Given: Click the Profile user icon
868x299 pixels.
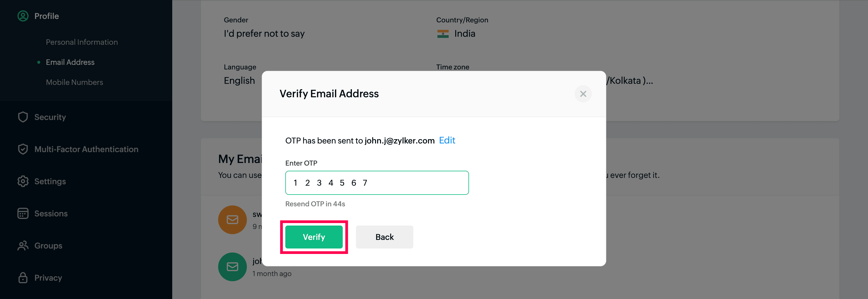Looking at the screenshot, I should click(x=23, y=16).
